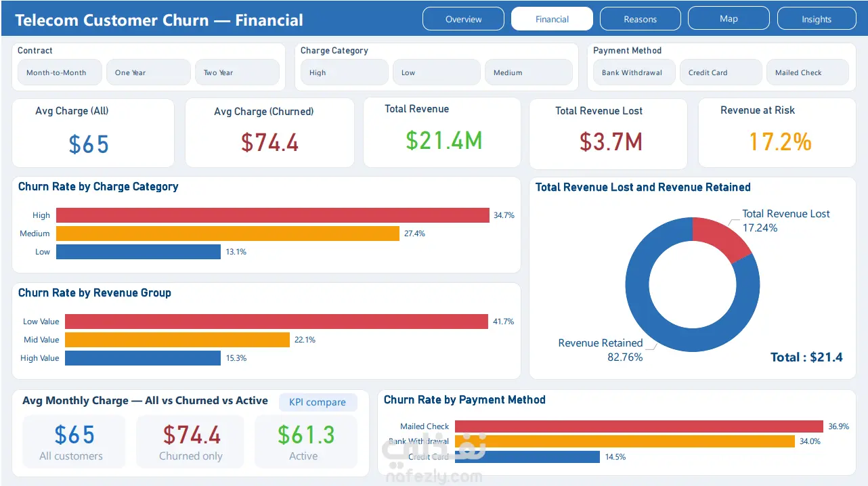Go to the Map tab
This screenshot has height=486, width=868.
[729, 19]
